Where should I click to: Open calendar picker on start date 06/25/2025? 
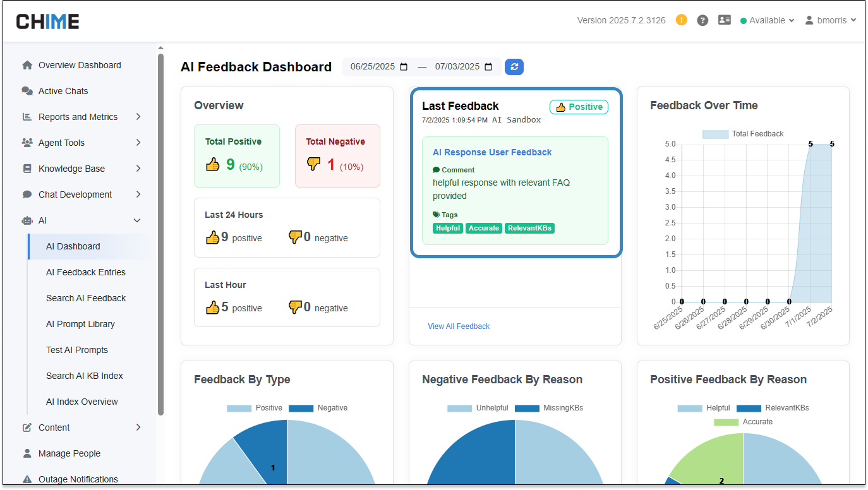404,66
